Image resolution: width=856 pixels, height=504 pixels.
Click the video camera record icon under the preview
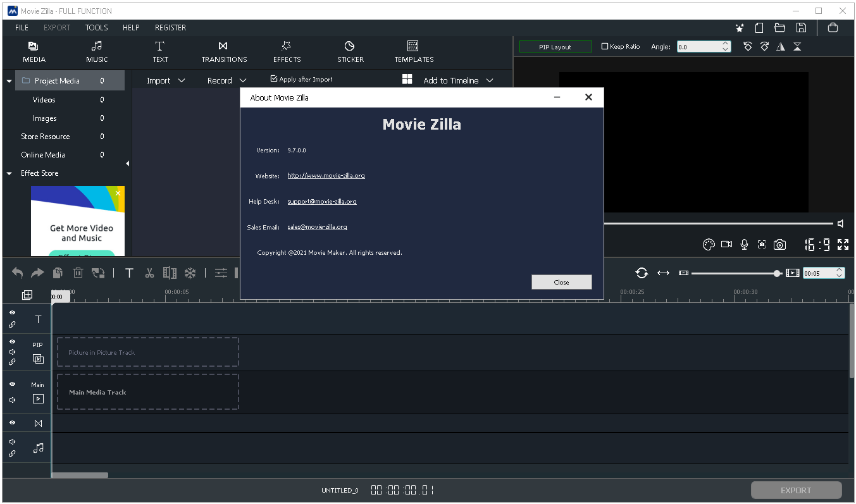pyautogui.click(x=726, y=245)
